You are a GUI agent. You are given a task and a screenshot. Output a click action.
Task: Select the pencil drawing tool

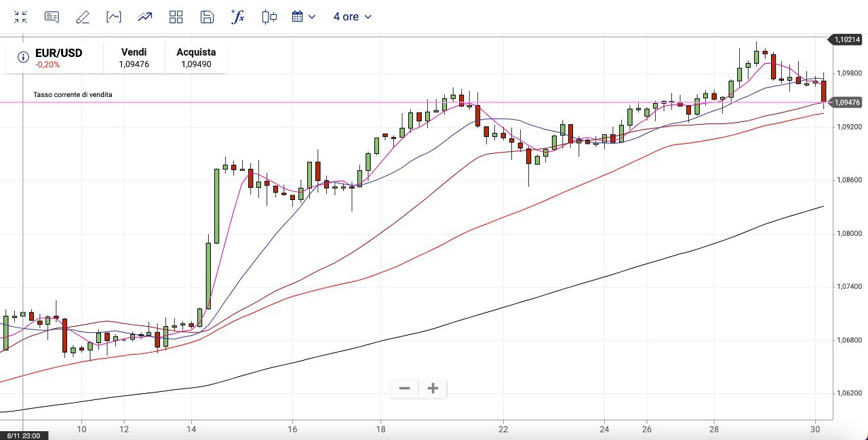coord(83,17)
